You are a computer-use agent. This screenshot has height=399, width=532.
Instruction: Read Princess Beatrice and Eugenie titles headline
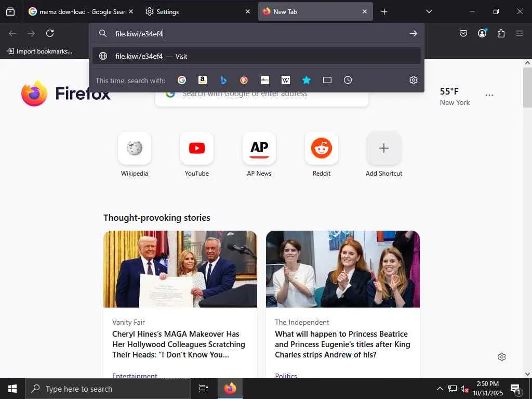pyautogui.click(x=342, y=344)
